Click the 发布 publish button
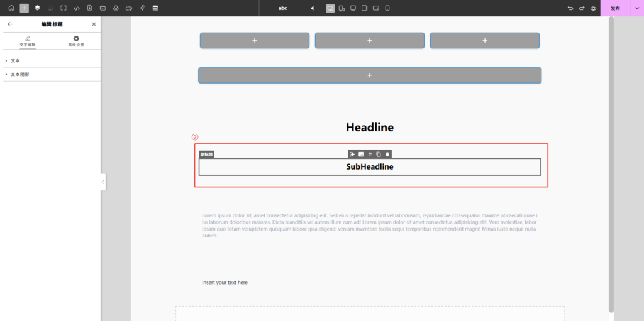The image size is (644, 321). tap(615, 8)
